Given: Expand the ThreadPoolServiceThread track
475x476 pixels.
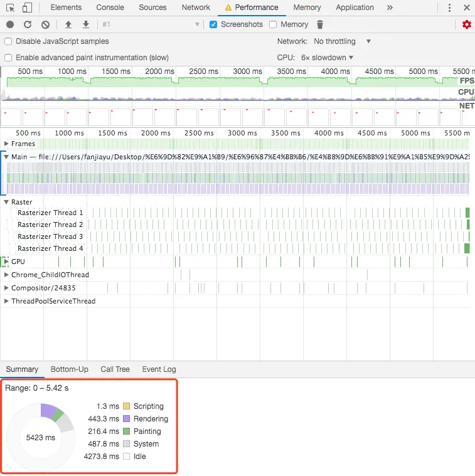Looking at the screenshot, I should 6,301.
